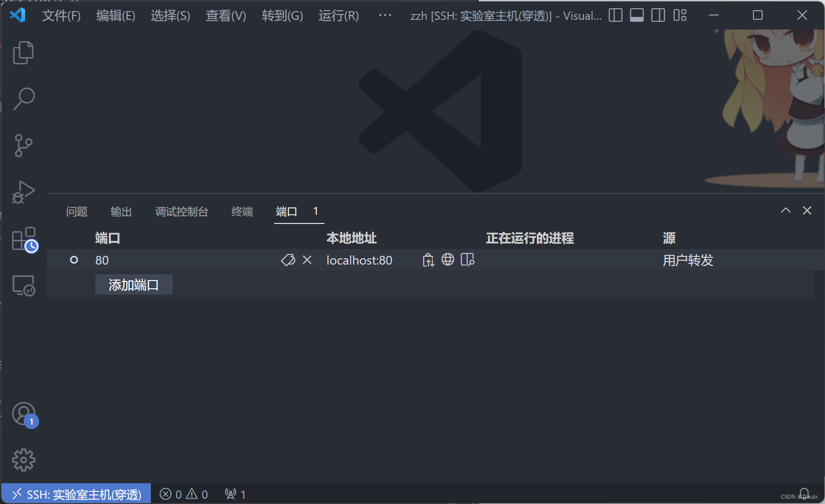This screenshot has height=504, width=825.
Task: Click the 正在运行的进程 column header
Action: (530, 238)
